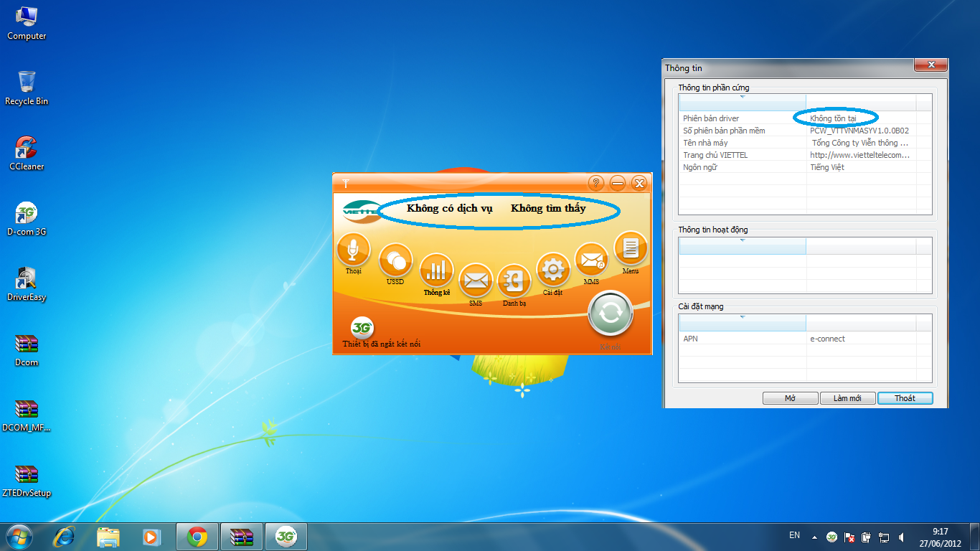
Task: Open Thống kê statistics icon
Action: 437,270
